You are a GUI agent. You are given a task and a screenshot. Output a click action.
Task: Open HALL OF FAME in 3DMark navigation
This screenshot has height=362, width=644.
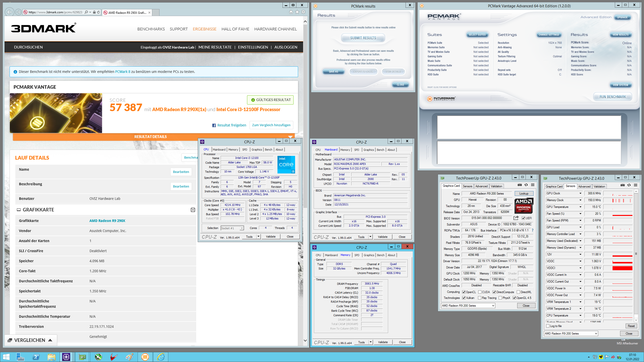coord(235,29)
